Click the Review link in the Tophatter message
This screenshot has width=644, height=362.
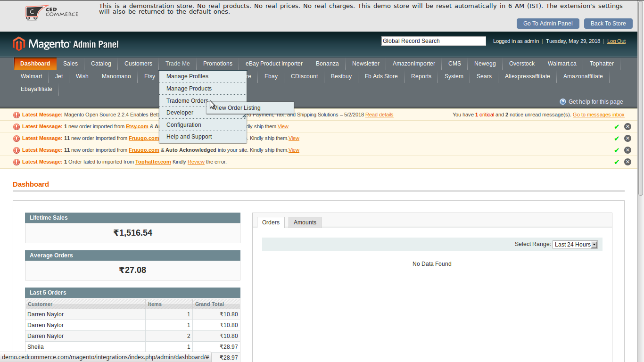pyautogui.click(x=196, y=162)
